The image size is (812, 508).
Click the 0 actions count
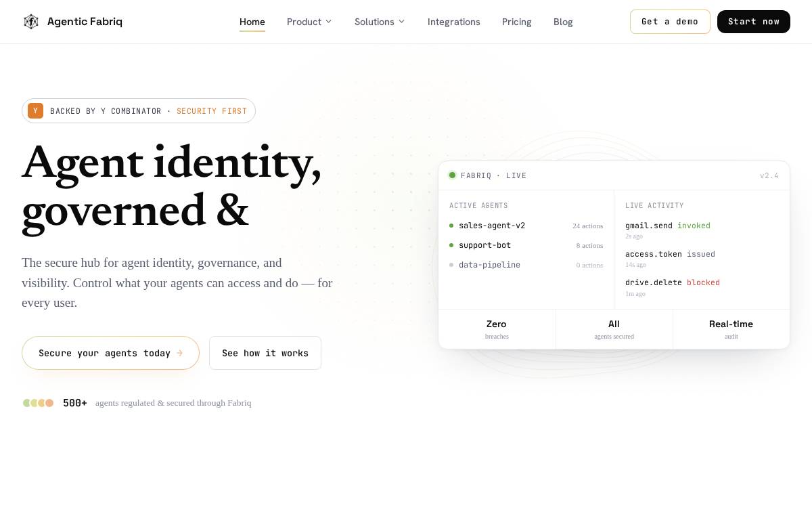tap(589, 265)
